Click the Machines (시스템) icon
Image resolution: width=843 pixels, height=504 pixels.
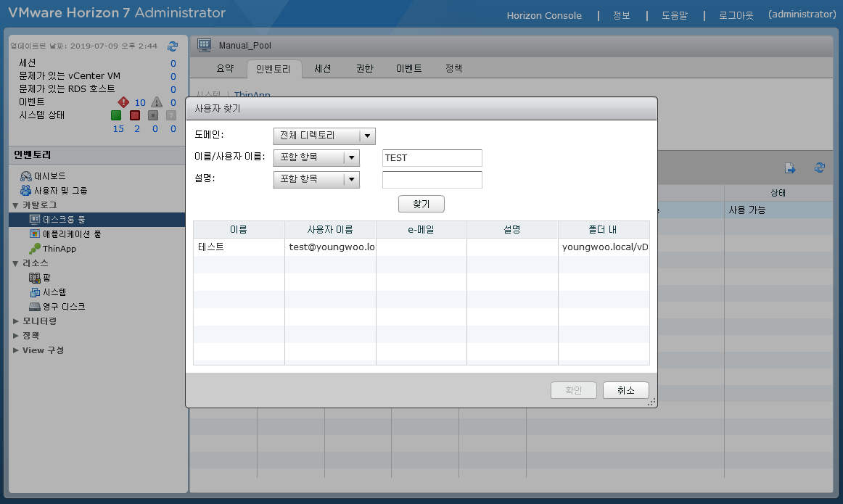(34, 292)
